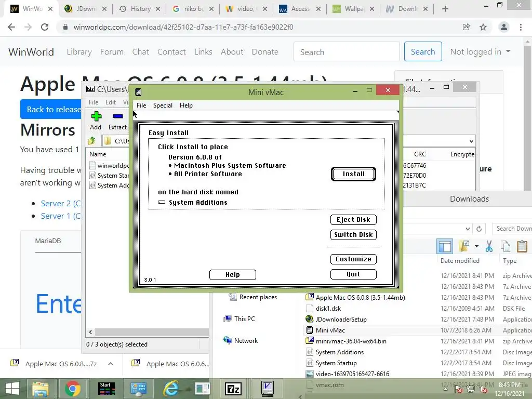Go back in Chrome
This screenshot has width=532, height=399.
click(x=11, y=27)
